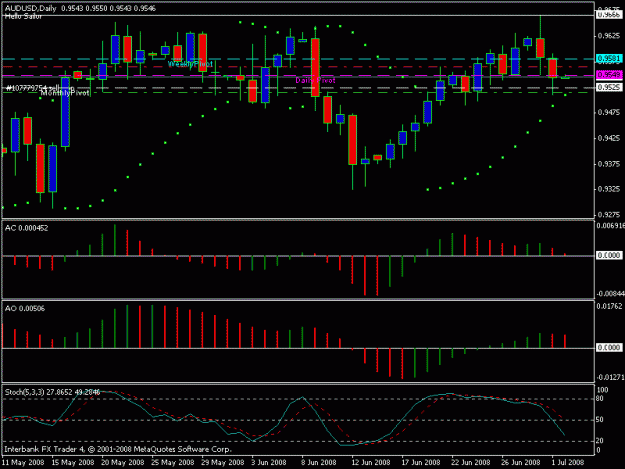This screenshot has height=469, width=625.
Task: Click the 0.9325 price axis value
Action: (609, 189)
